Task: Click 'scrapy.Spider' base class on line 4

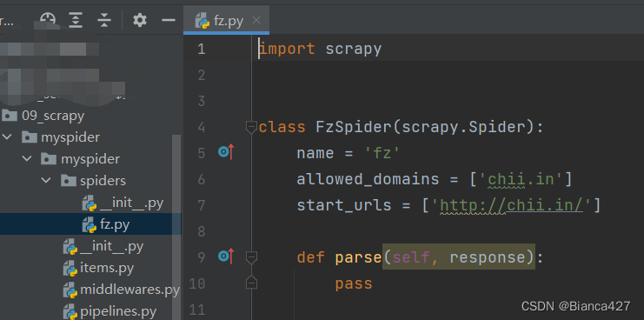Action: tap(464, 127)
